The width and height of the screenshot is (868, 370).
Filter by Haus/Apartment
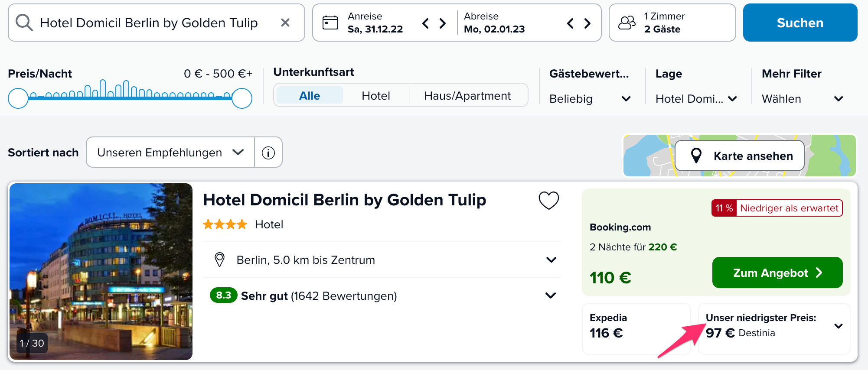(x=467, y=95)
